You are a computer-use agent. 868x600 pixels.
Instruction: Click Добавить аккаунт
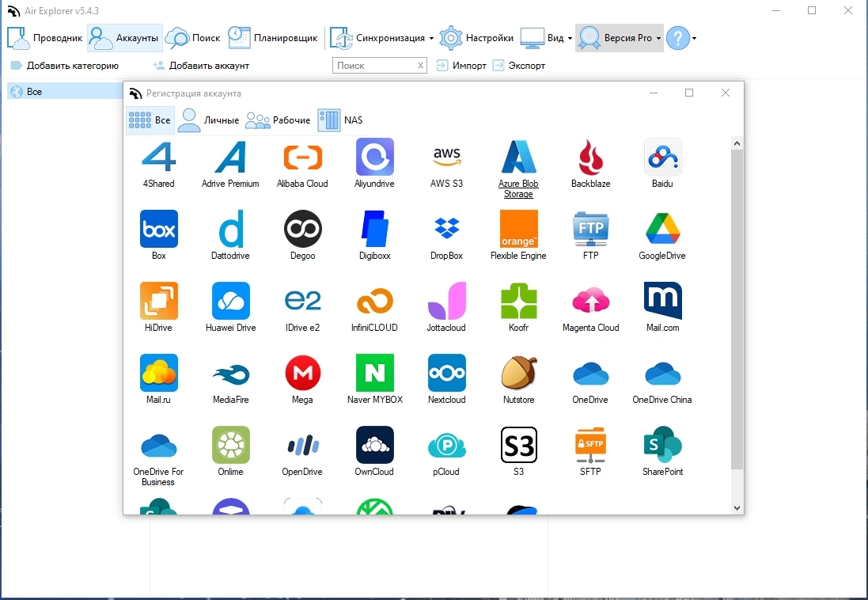point(201,66)
